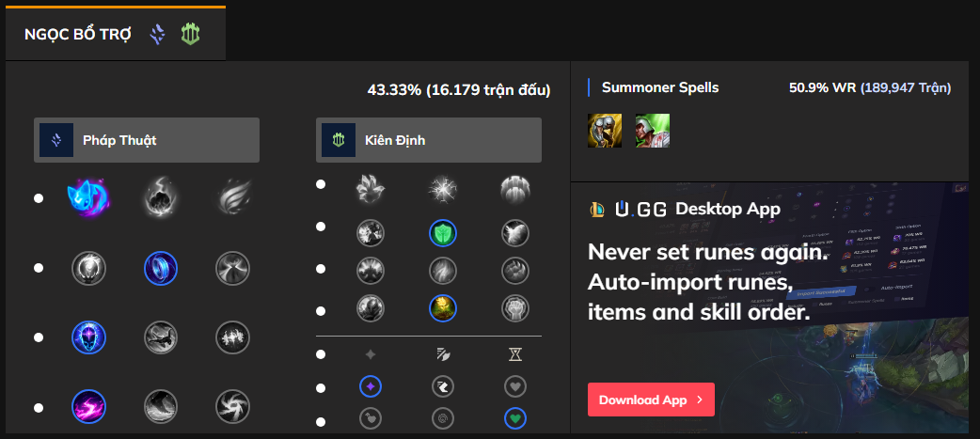Select the Summon Aery keystone rune

click(x=88, y=197)
